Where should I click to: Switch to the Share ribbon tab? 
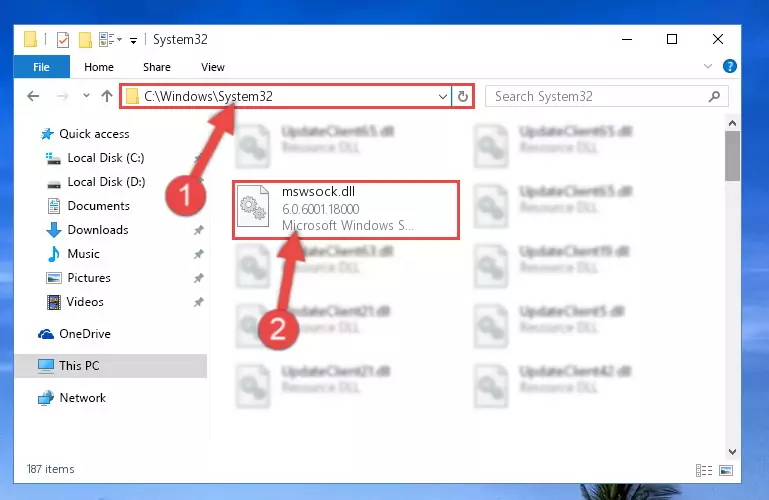pos(157,67)
